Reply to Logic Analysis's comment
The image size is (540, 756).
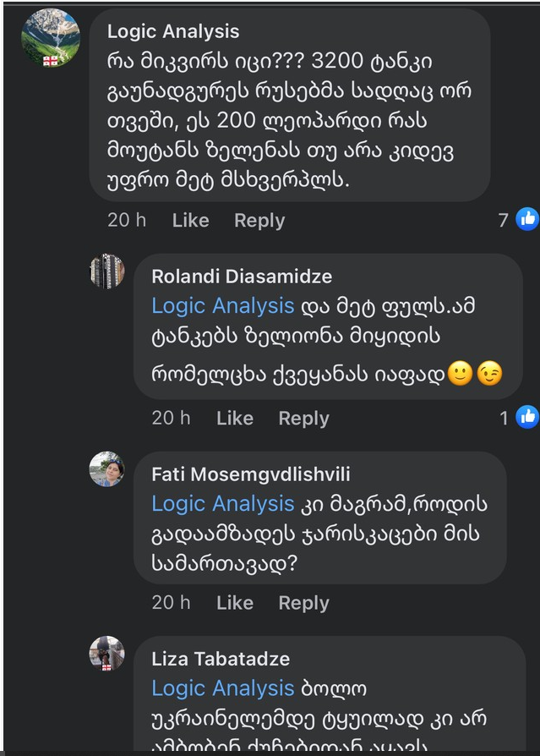(259, 220)
